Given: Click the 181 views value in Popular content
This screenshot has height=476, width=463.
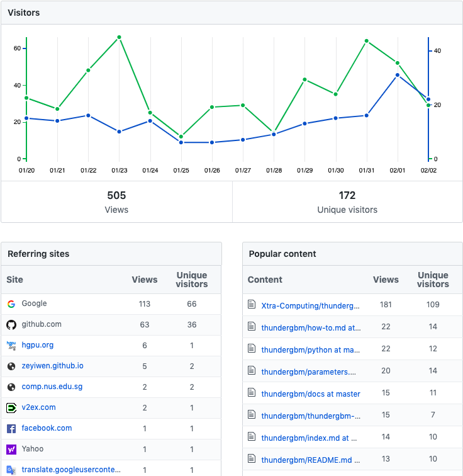Looking at the screenshot, I should click(386, 305).
